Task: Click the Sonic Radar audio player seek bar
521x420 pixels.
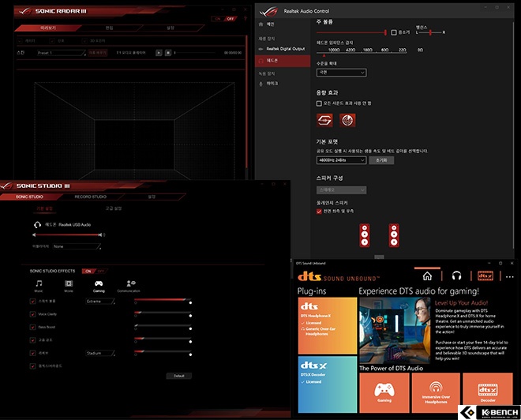Action: pyautogui.click(x=195, y=52)
